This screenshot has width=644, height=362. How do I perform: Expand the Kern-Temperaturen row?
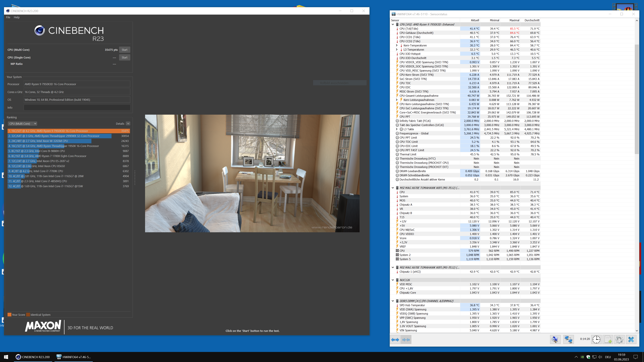397,45
